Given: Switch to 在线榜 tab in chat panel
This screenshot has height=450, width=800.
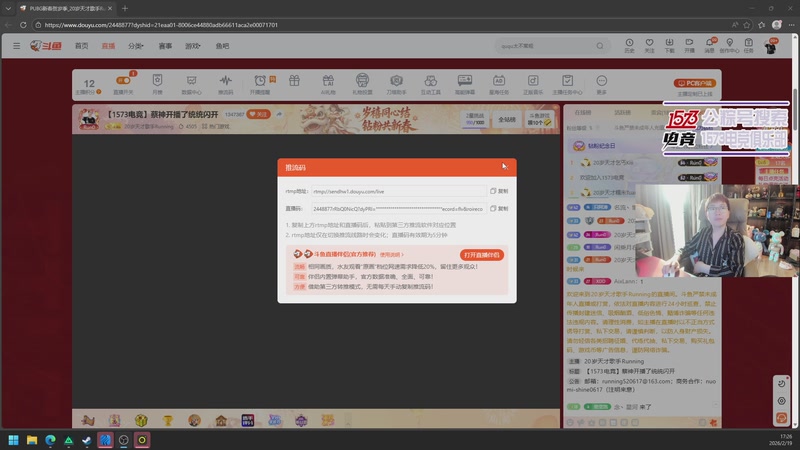Looking at the screenshot, I should (x=583, y=112).
